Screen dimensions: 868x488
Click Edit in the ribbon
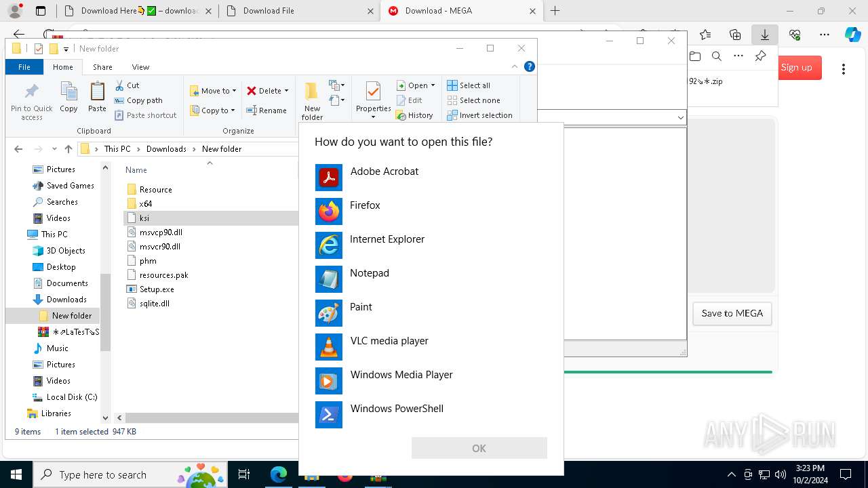409,100
